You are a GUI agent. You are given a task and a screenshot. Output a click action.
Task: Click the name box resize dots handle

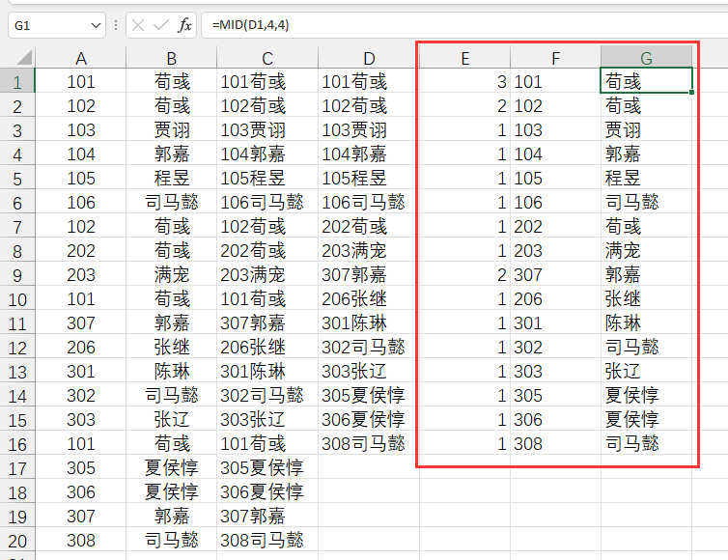click(x=116, y=25)
